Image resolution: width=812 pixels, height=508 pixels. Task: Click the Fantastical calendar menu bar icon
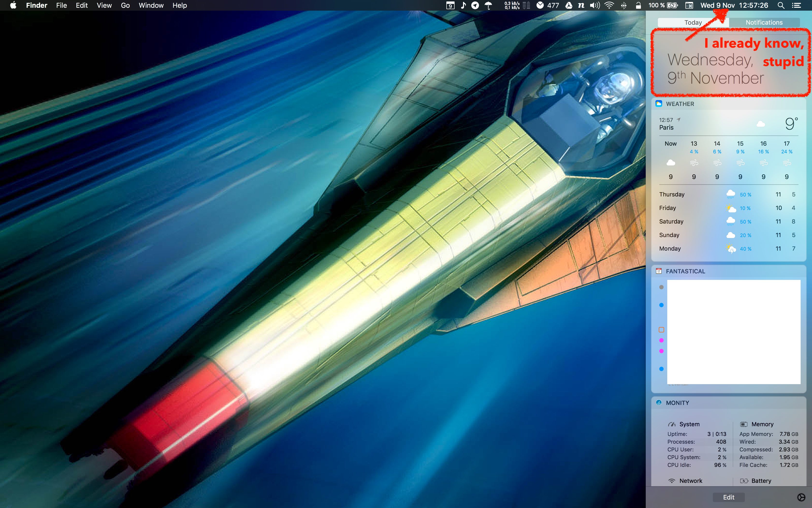(x=450, y=5)
